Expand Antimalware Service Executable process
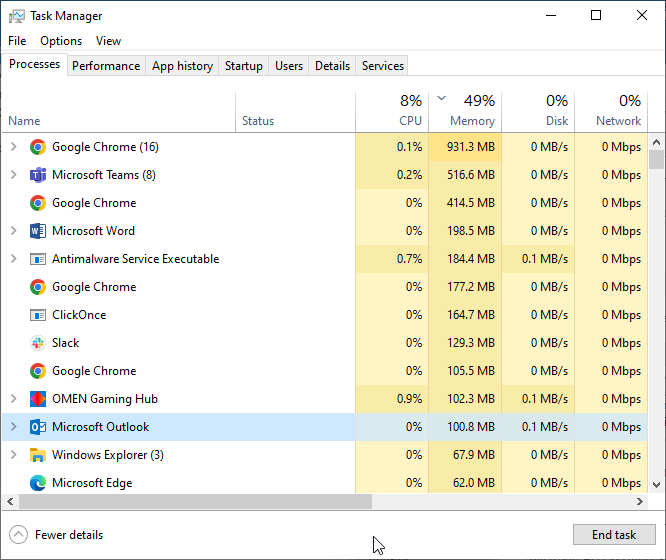The width and height of the screenshot is (666, 560). click(14, 259)
